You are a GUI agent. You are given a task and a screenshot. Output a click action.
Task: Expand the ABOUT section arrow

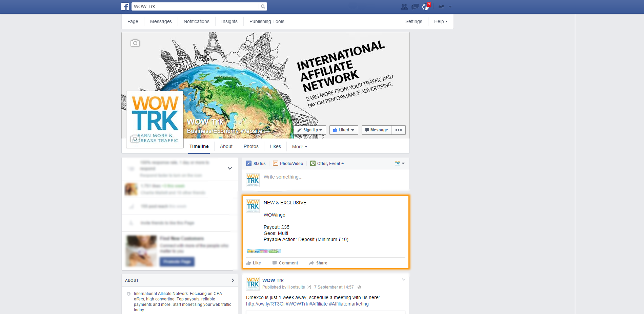click(x=233, y=280)
